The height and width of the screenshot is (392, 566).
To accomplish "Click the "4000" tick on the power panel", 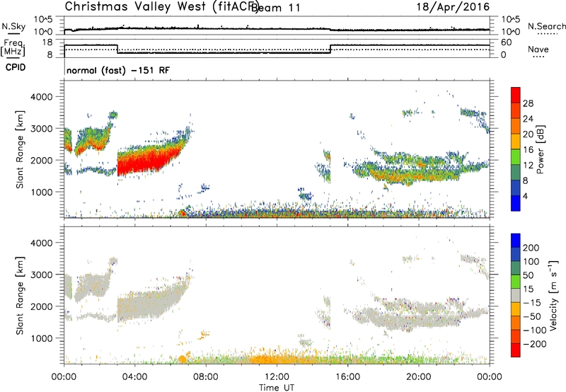I will 41,97.
